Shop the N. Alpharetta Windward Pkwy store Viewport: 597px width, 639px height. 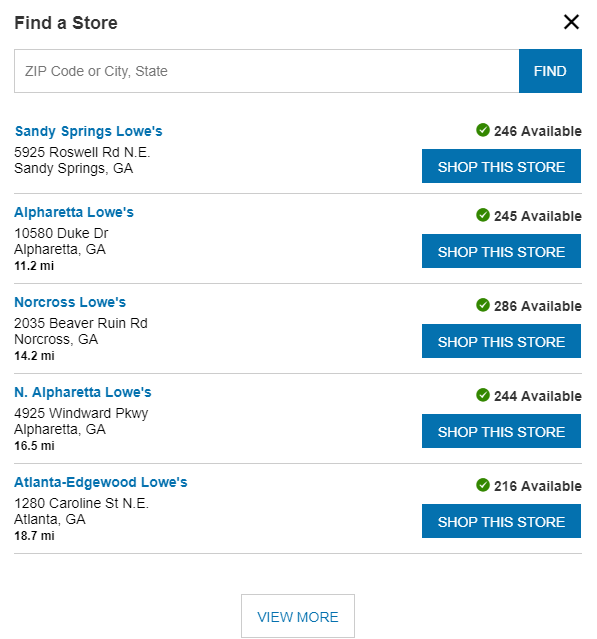click(501, 431)
